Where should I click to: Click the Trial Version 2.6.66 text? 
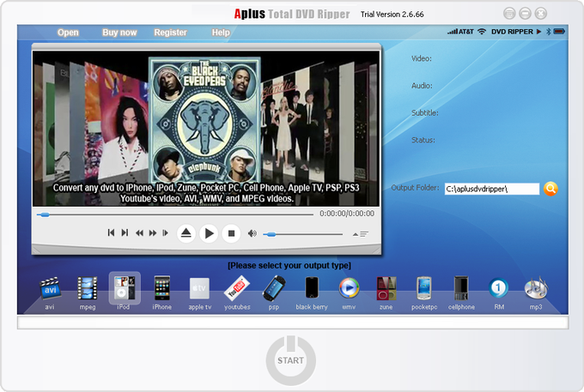click(392, 15)
